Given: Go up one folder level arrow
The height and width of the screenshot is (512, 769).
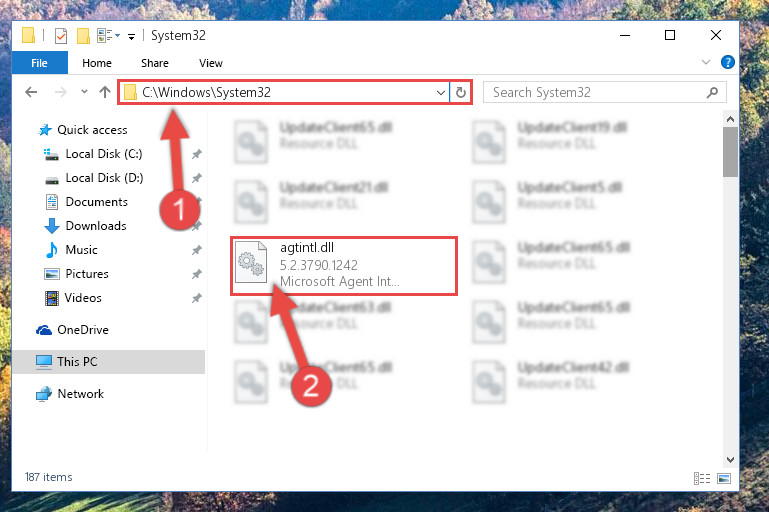Looking at the screenshot, I should coord(104,92).
